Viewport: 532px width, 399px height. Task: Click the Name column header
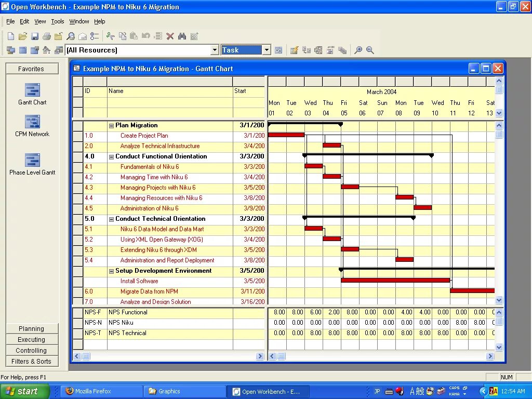pyautogui.click(x=170, y=91)
